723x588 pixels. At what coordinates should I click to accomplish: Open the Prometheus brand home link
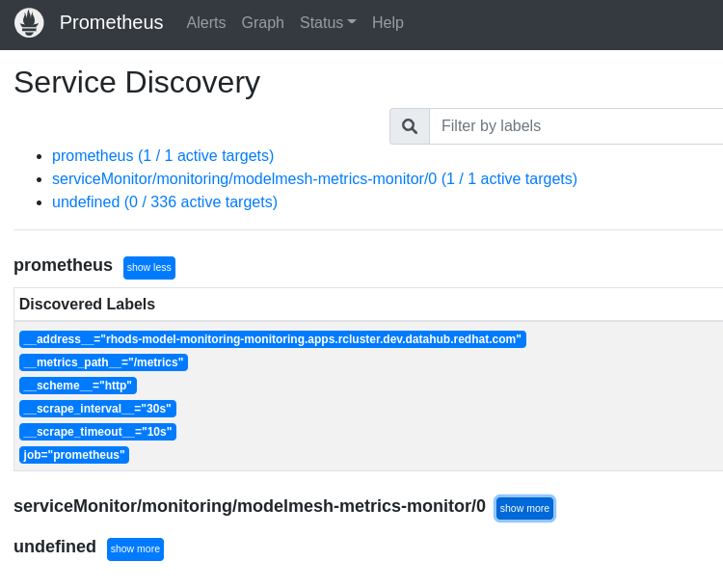[111, 23]
